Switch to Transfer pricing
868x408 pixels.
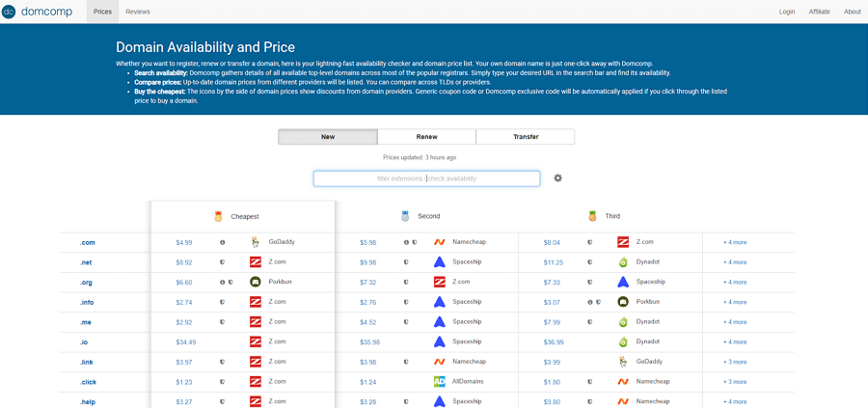point(526,137)
